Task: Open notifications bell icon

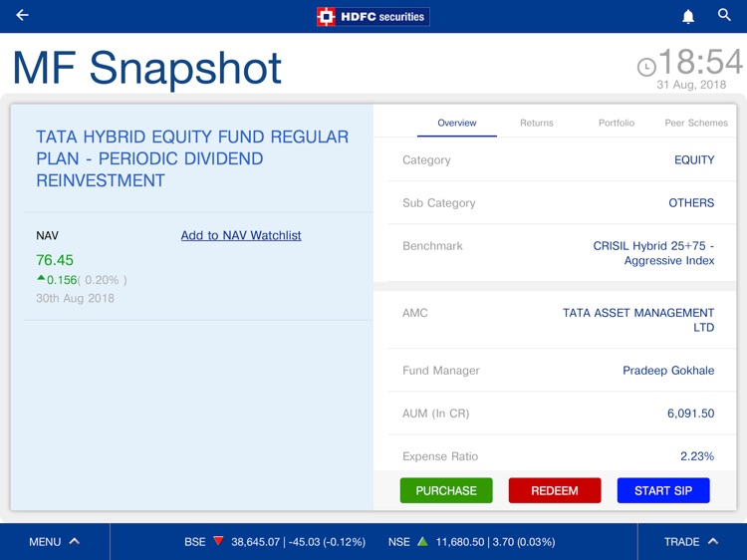Action: coord(688,16)
